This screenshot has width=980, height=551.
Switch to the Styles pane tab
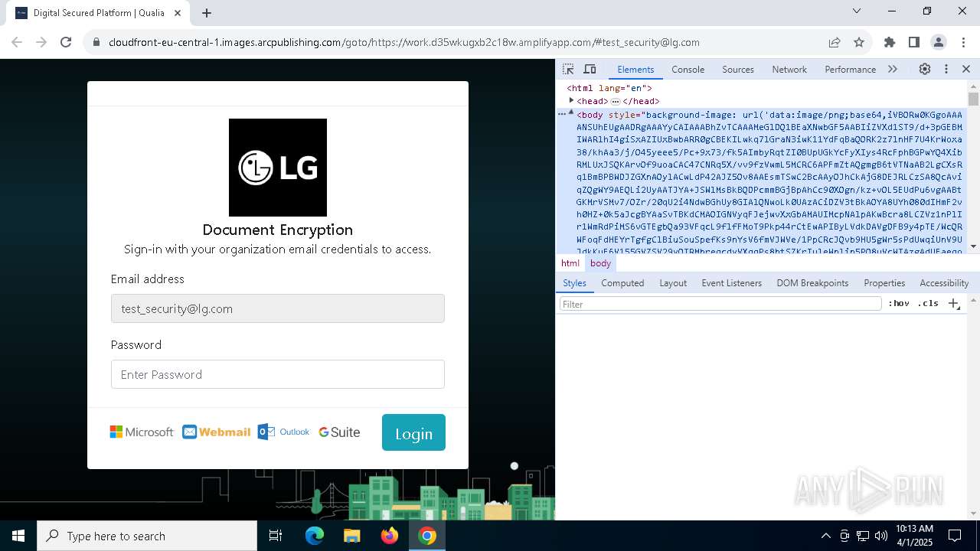tap(574, 283)
